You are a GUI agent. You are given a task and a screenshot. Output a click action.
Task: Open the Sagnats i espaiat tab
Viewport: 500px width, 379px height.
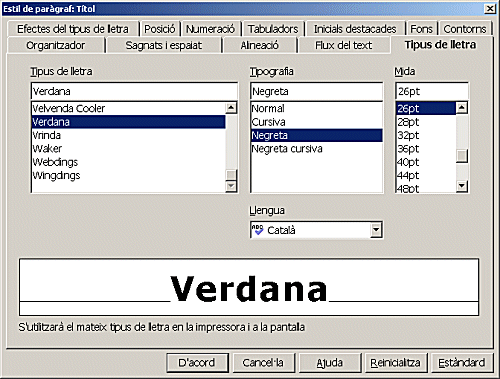[x=163, y=45]
